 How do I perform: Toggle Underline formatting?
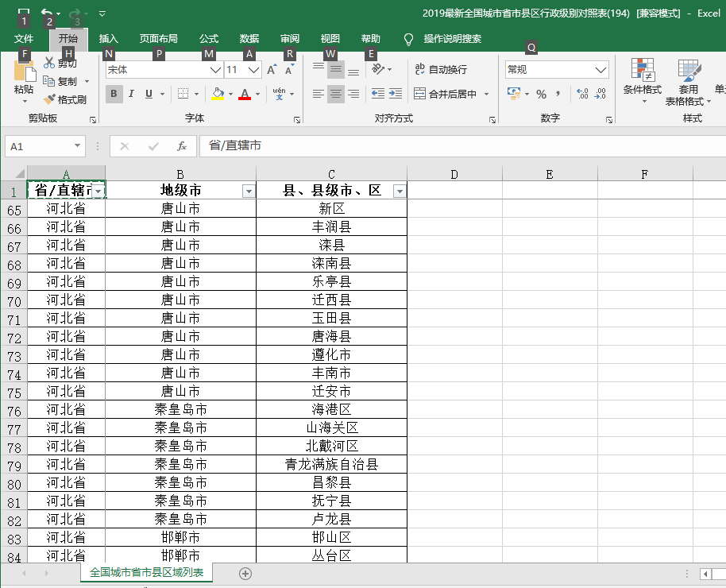point(149,94)
